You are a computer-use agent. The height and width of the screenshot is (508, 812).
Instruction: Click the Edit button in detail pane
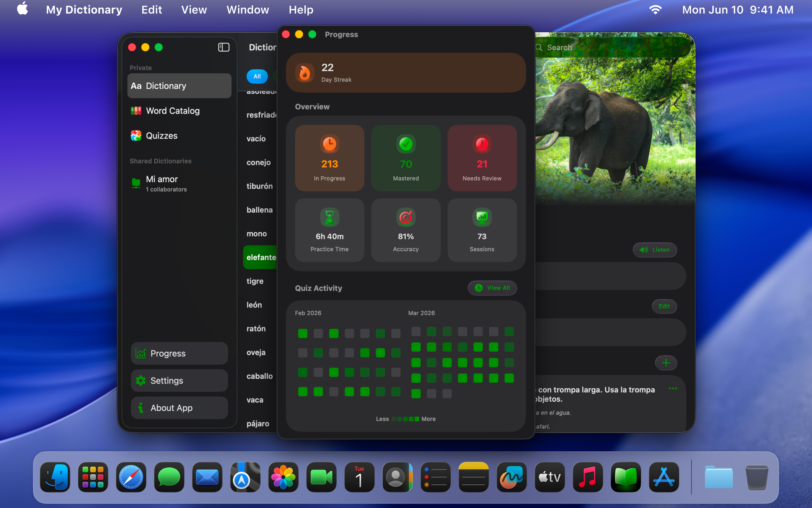(664, 306)
